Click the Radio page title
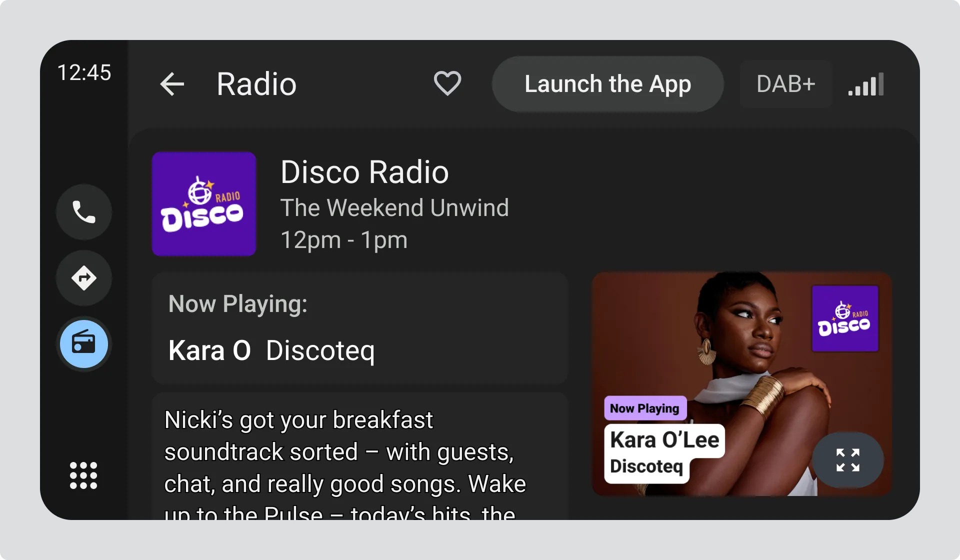The height and width of the screenshot is (560, 960). pyautogui.click(x=256, y=84)
